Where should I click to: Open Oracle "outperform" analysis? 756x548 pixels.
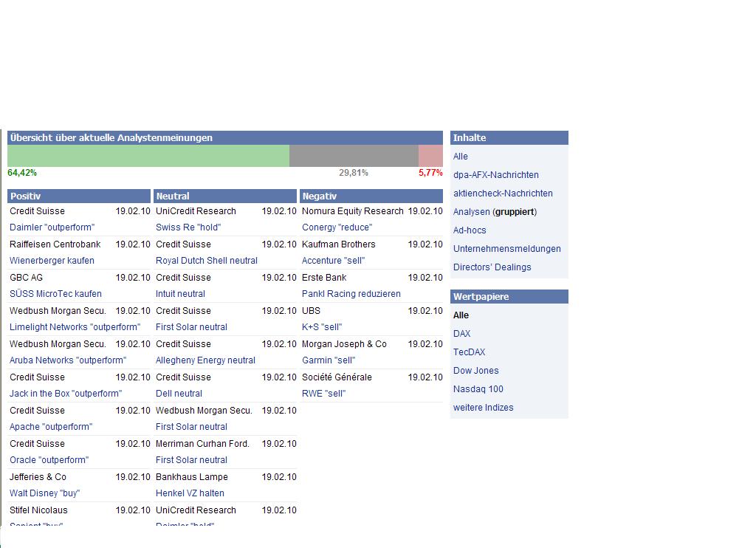49,460
